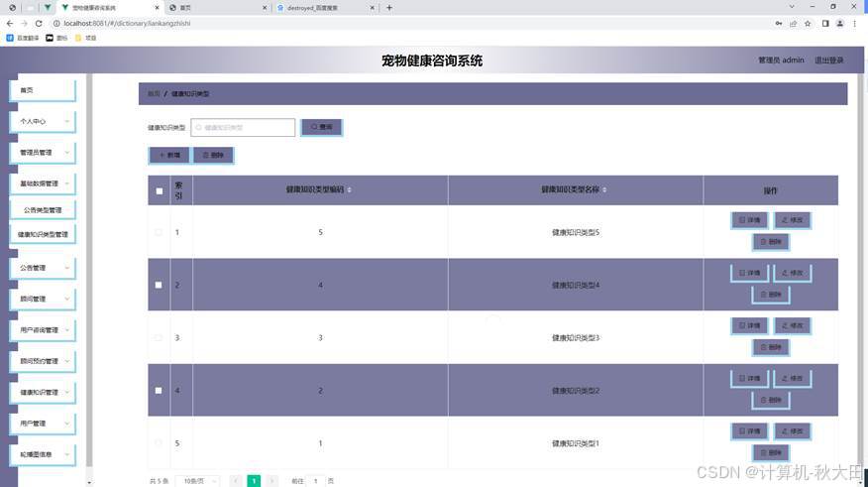Click 修改 for 健康知识类型5 row
This screenshot has width=868, height=487.
(792, 220)
